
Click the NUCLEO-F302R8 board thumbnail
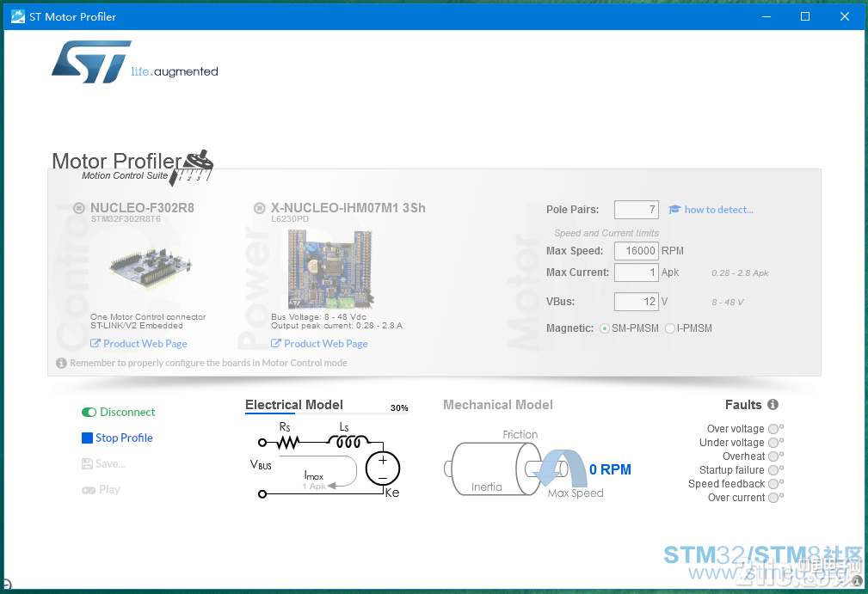point(151,269)
